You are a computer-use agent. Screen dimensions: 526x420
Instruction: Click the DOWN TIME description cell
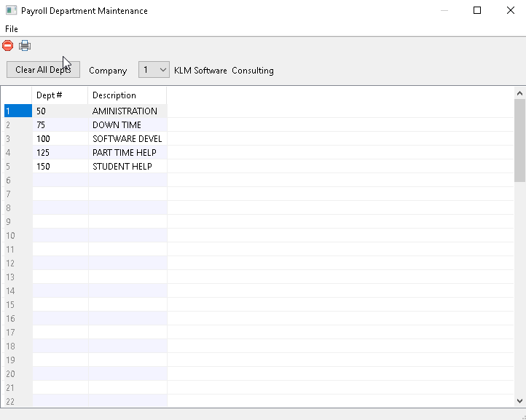point(127,124)
